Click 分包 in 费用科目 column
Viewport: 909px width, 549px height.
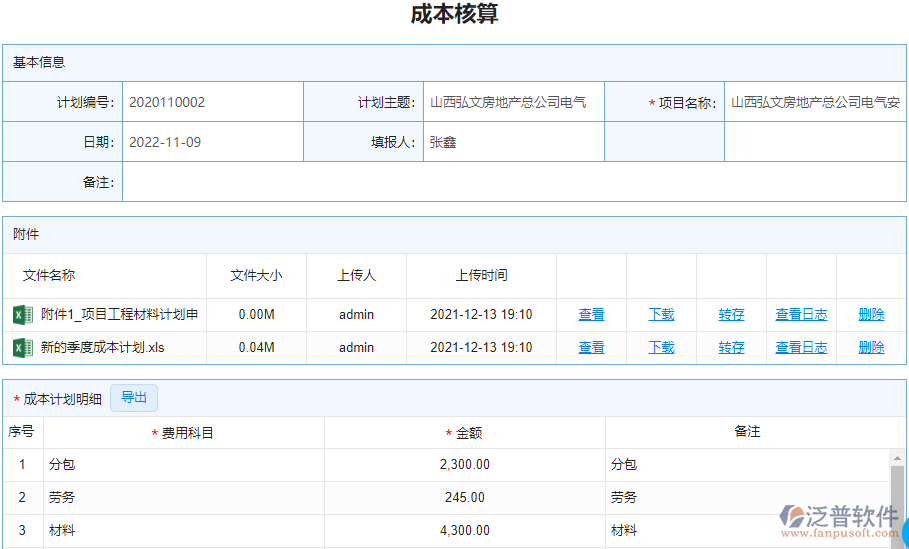62,465
